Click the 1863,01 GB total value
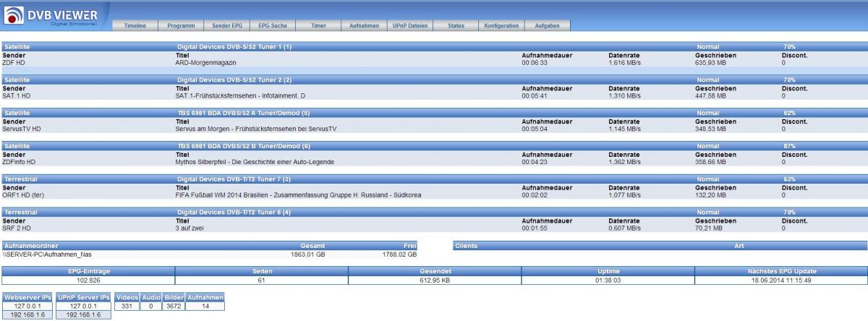The width and height of the screenshot is (868, 321). click(x=308, y=254)
